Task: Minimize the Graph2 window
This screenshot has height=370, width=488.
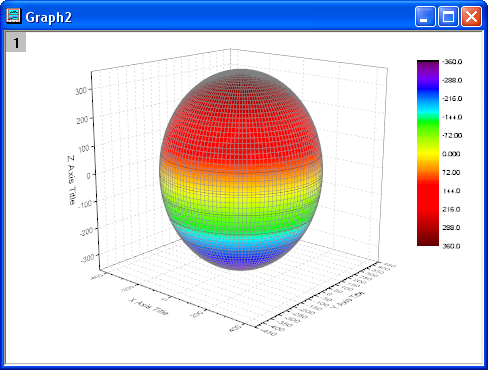Action: click(x=425, y=16)
